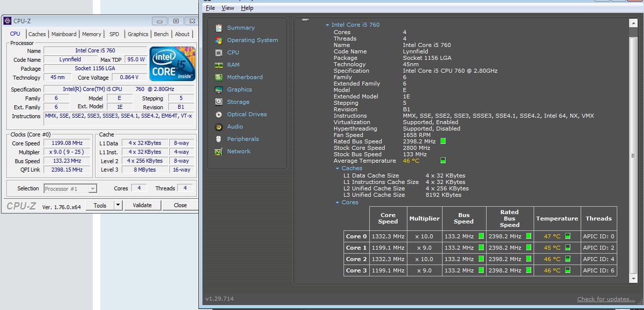Click the Check for updates link
Screen dimensions: 644x310
[605, 299]
